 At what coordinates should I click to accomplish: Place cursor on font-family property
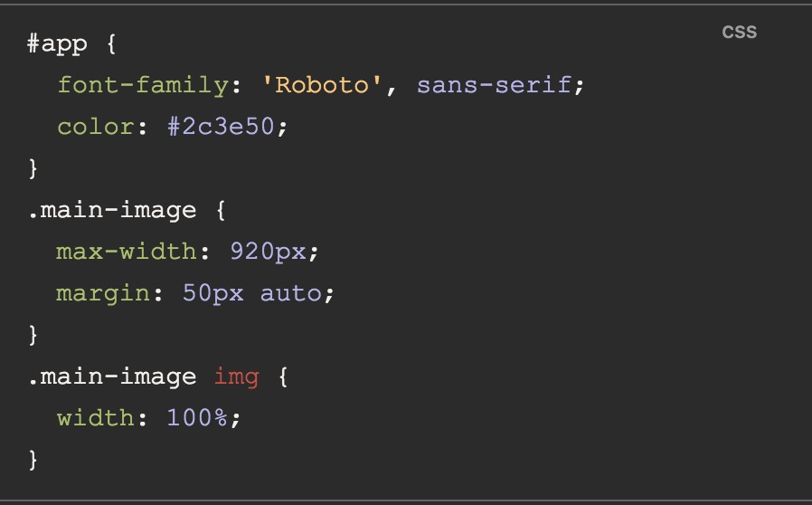pyautogui.click(x=142, y=85)
